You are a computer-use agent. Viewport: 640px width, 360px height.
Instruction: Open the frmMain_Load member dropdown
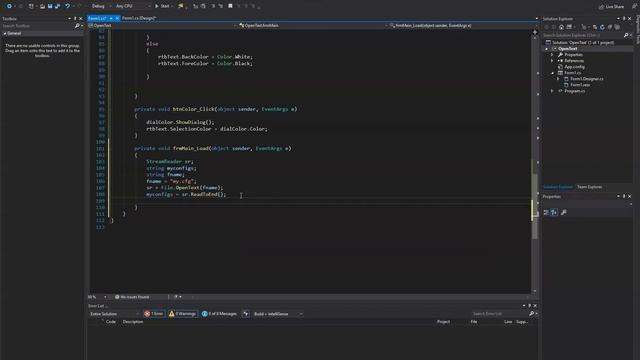(463, 25)
